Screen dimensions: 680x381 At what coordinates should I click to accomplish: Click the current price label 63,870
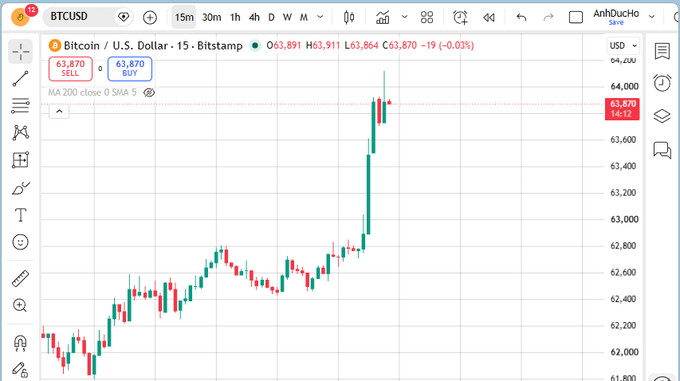[x=622, y=109]
